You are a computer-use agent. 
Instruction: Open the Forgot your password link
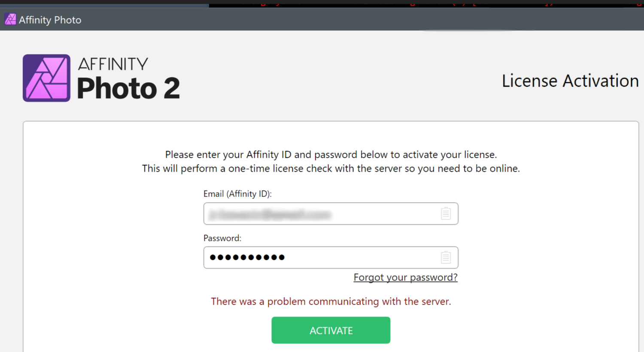(405, 277)
